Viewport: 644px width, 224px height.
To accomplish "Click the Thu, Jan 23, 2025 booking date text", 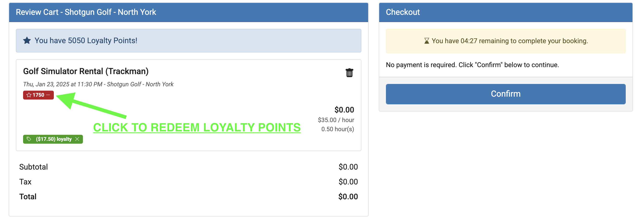I will pos(98,84).
